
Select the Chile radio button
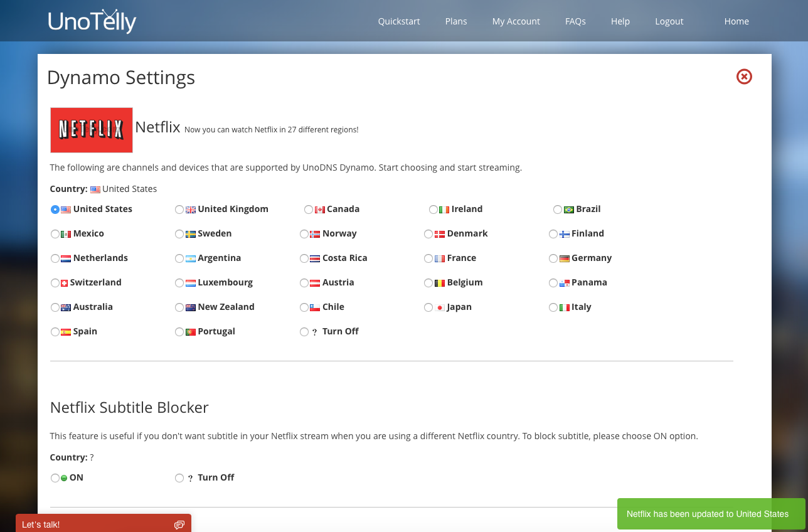[x=304, y=307]
